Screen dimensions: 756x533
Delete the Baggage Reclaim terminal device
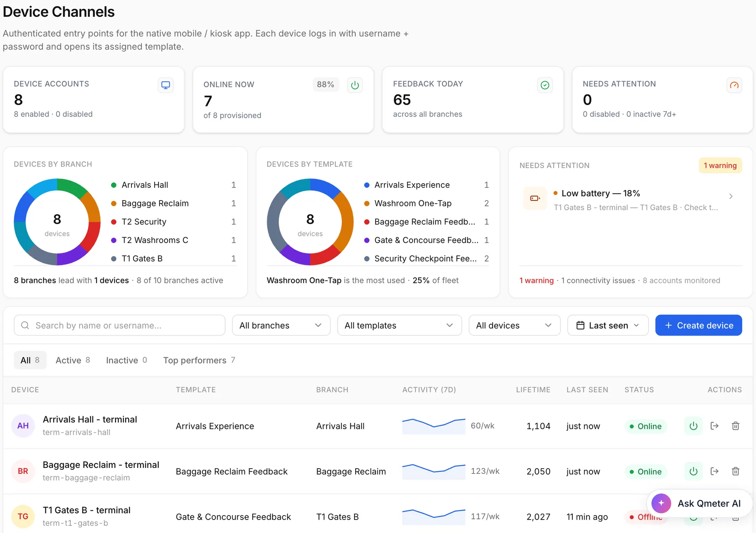tap(735, 471)
